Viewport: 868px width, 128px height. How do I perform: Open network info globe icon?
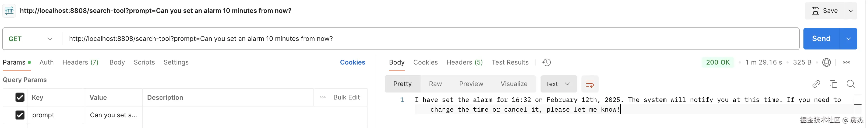pyautogui.click(x=826, y=62)
